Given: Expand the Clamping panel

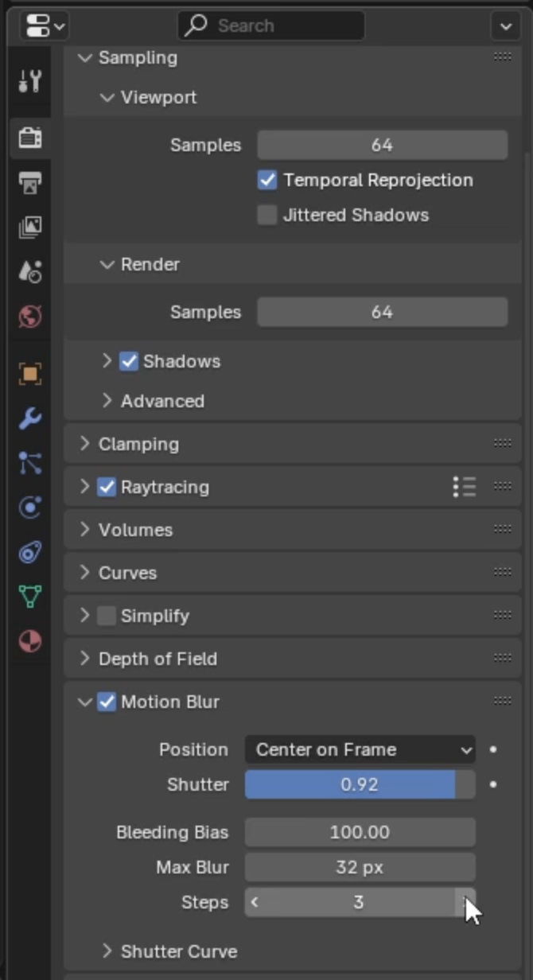Looking at the screenshot, I should pos(84,444).
